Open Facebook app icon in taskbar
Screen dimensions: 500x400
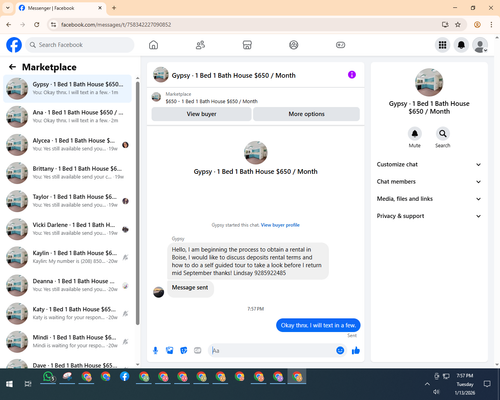(125, 377)
